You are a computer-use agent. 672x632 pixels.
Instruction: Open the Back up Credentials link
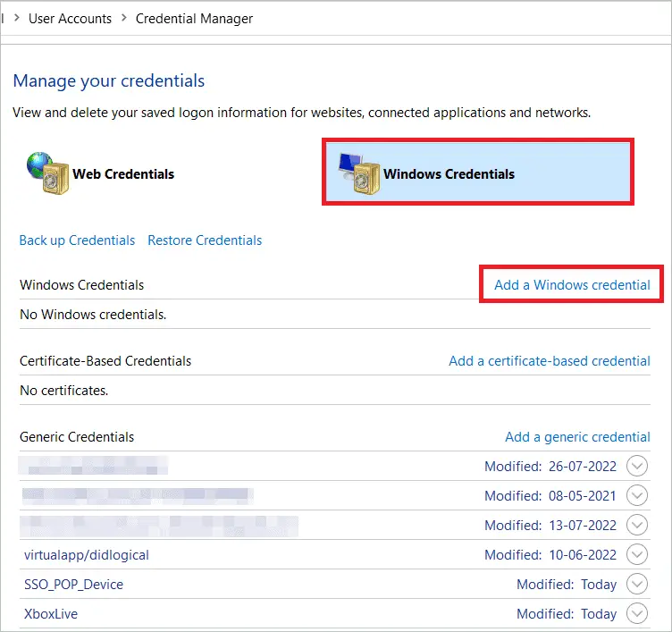point(77,240)
